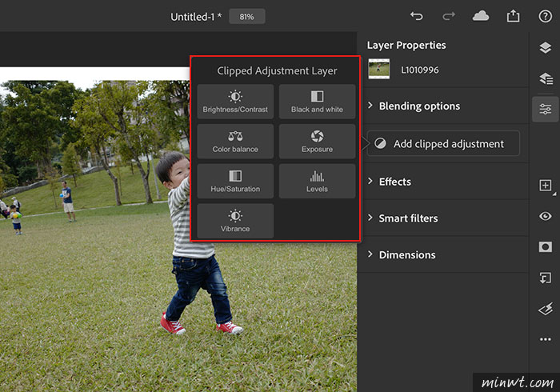
Task: Select Exposure adjustment
Action: point(317,142)
